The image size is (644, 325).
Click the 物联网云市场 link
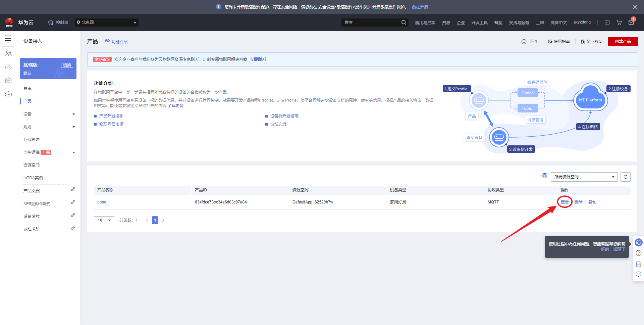coord(111,124)
